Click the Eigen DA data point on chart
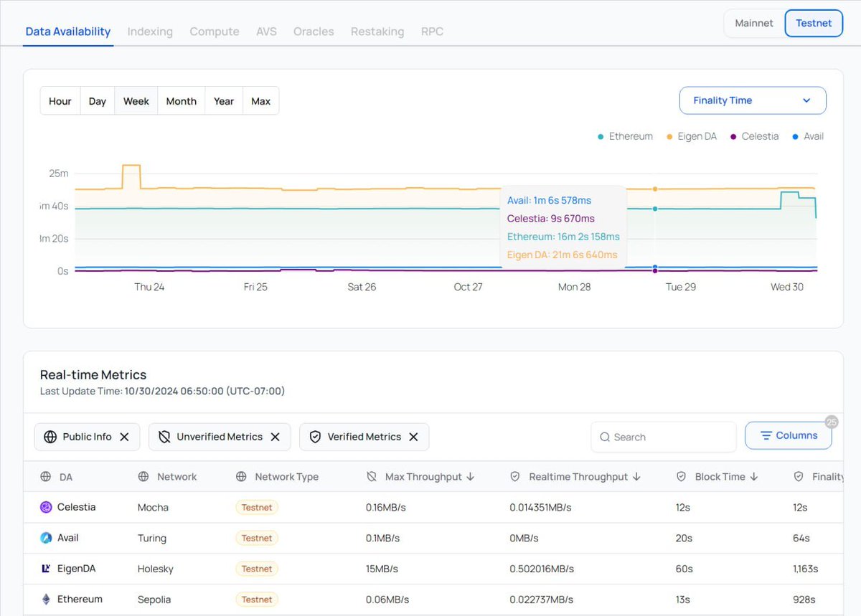This screenshot has width=861, height=616. 655,189
